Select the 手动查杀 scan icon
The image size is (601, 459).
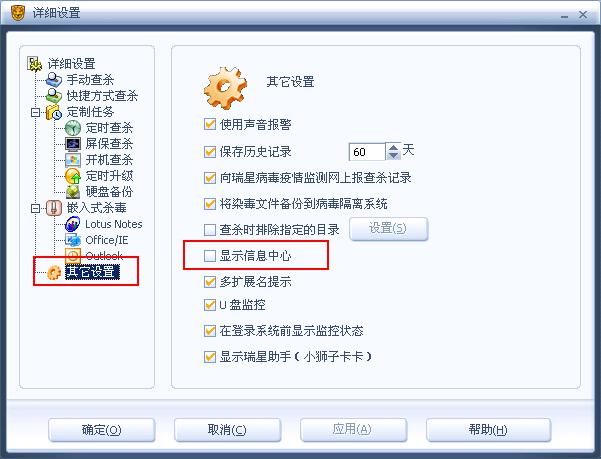point(54,80)
